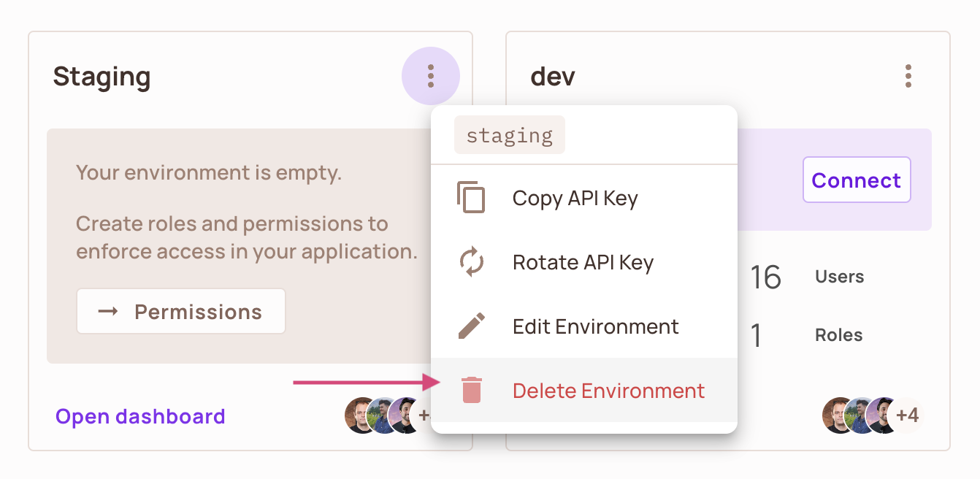Image resolution: width=980 pixels, height=479 pixels.
Task: Click the rotate arrows icon next to Rotate API Key
Action: [x=472, y=261]
